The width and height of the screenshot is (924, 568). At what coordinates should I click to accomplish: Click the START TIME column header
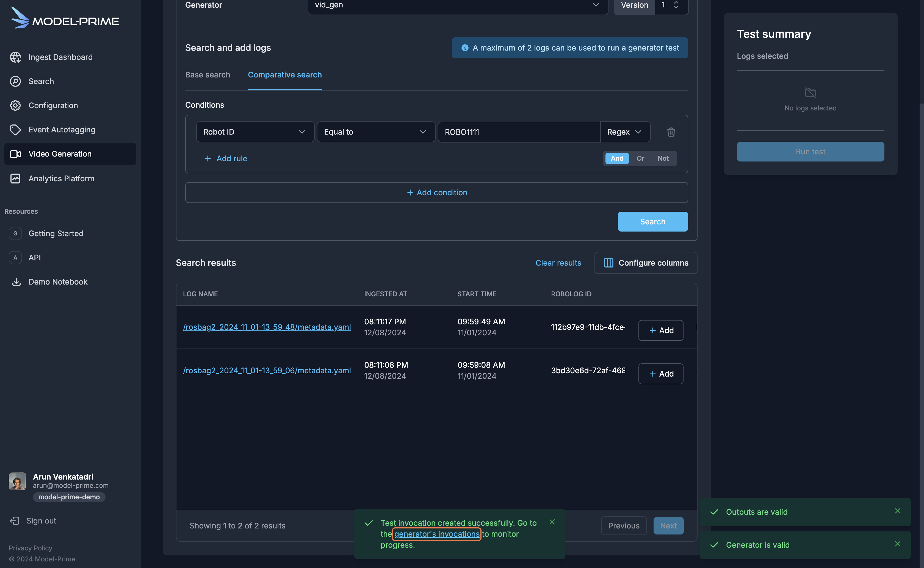pos(477,294)
